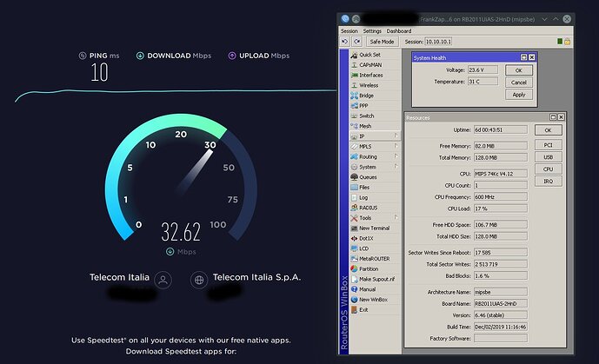
Task: Click the PCI button in Resources
Action: [x=549, y=145]
